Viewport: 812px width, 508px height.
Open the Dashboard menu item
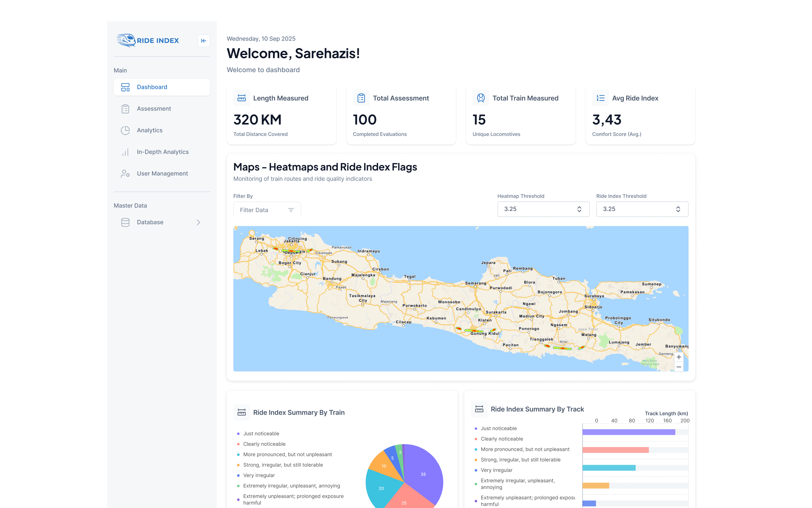point(162,87)
